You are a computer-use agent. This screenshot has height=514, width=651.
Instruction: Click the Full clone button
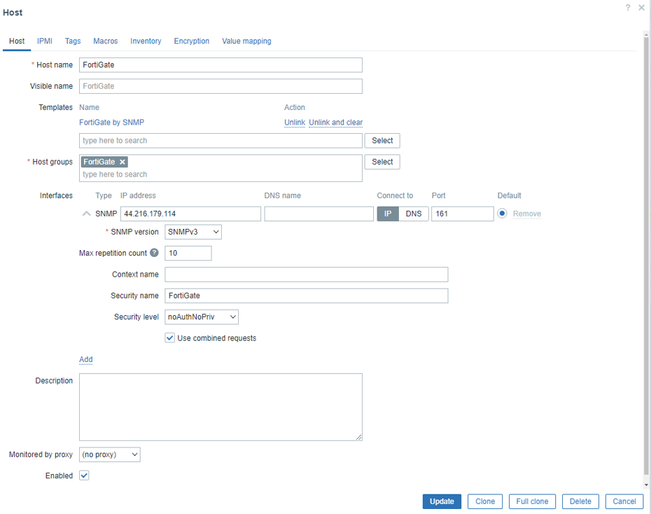532,501
